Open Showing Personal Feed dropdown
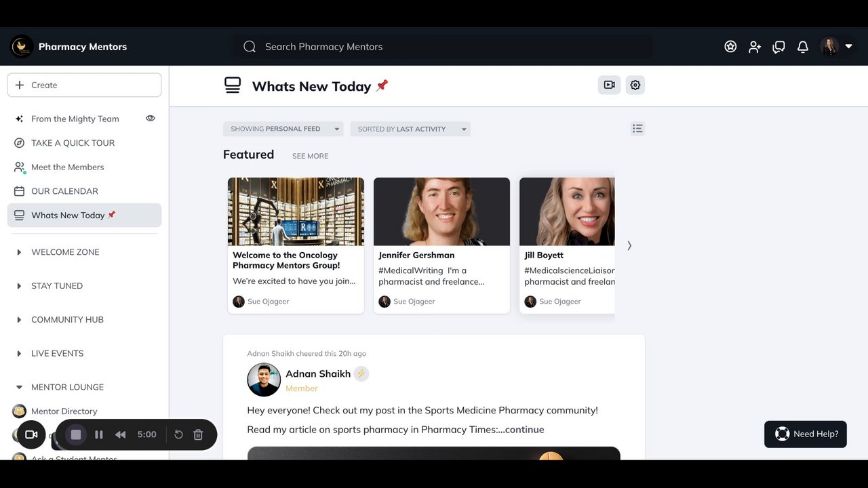This screenshot has width=868, height=488. click(283, 129)
